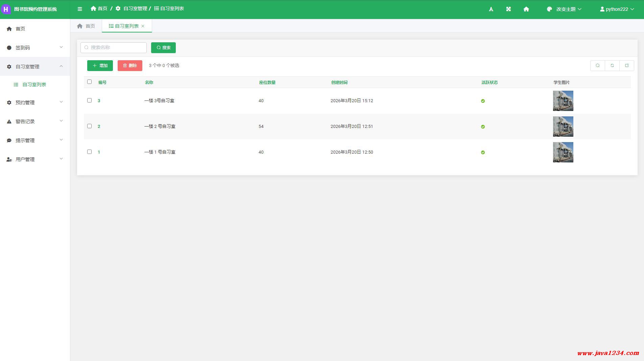
Task: Open the python222 user dropdown
Action: 617,9
